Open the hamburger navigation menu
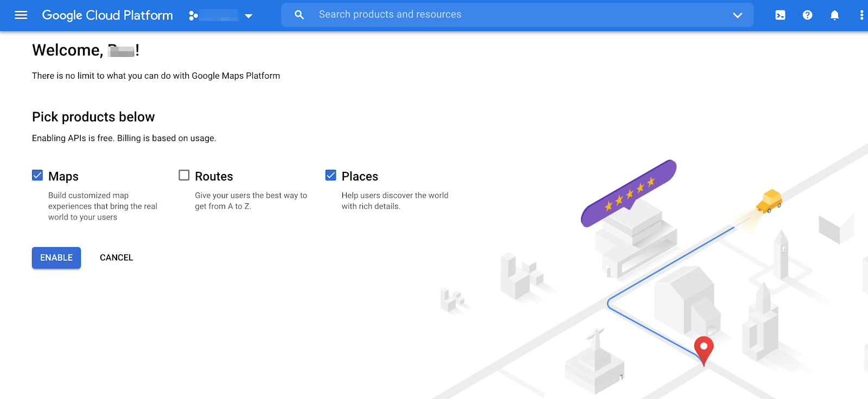 click(x=21, y=15)
